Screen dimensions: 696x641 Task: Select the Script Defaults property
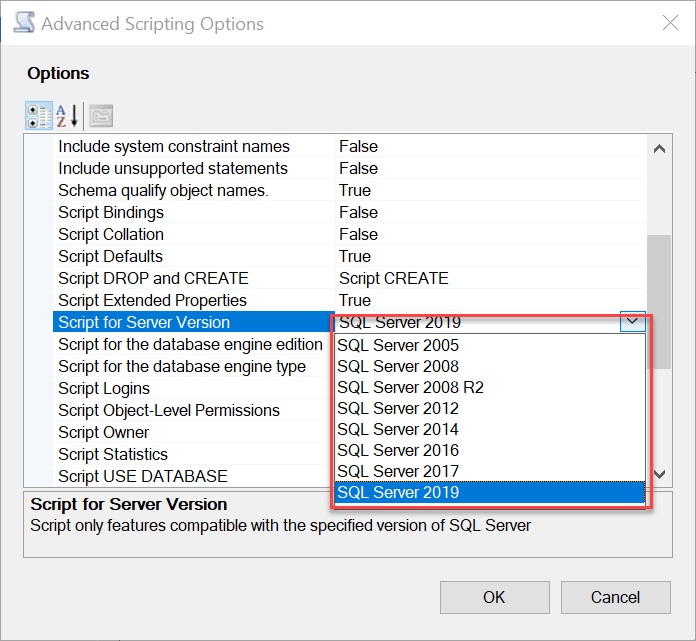point(194,256)
